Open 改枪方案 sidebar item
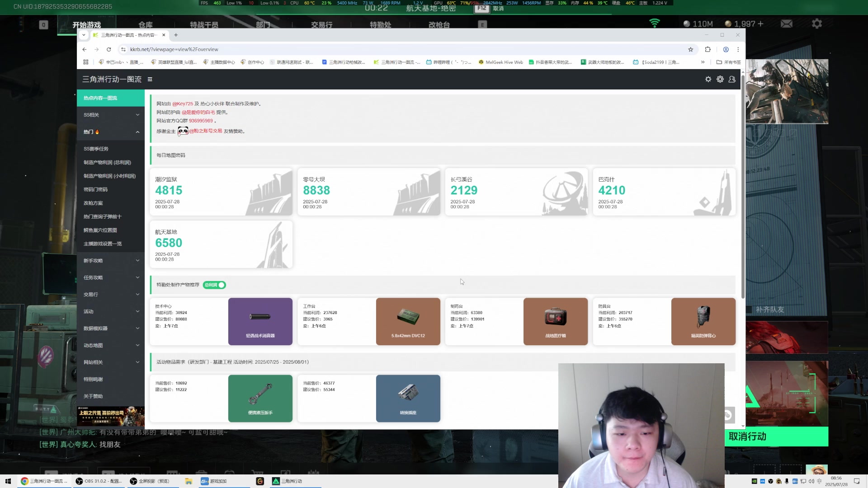Viewport: 868px width, 488px height. point(110,203)
